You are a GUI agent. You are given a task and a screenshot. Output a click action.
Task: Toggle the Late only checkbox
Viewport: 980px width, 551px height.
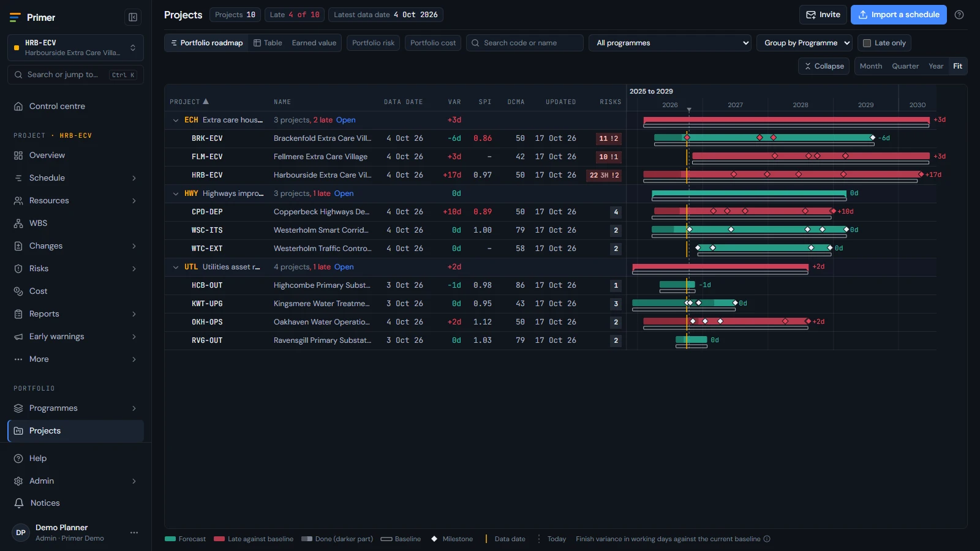coord(867,43)
